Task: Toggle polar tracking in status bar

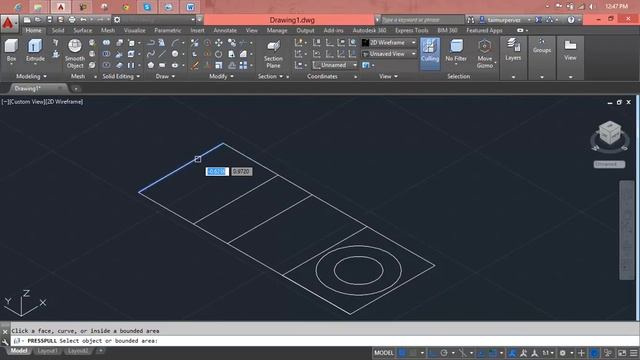Action: [444, 353]
